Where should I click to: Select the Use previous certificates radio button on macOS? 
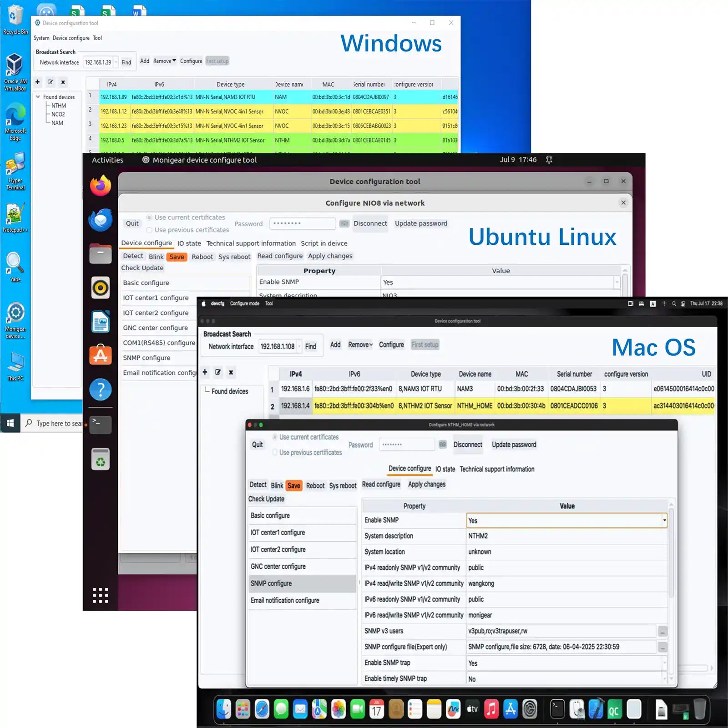pyautogui.click(x=275, y=453)
